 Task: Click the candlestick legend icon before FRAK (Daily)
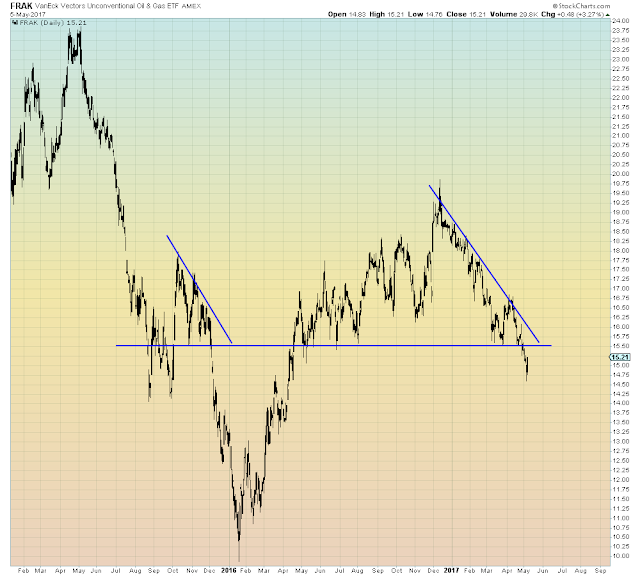click(x=16, y=23)
